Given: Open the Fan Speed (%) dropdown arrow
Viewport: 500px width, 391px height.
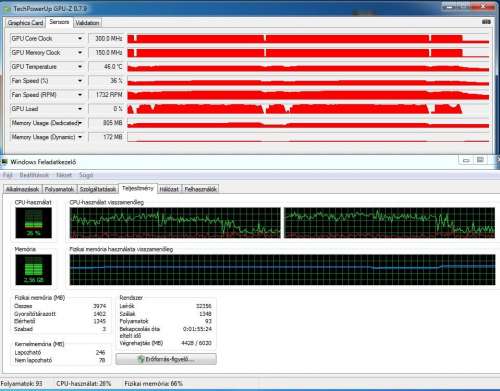Looking at the screenshot, I should pos(80,81).
